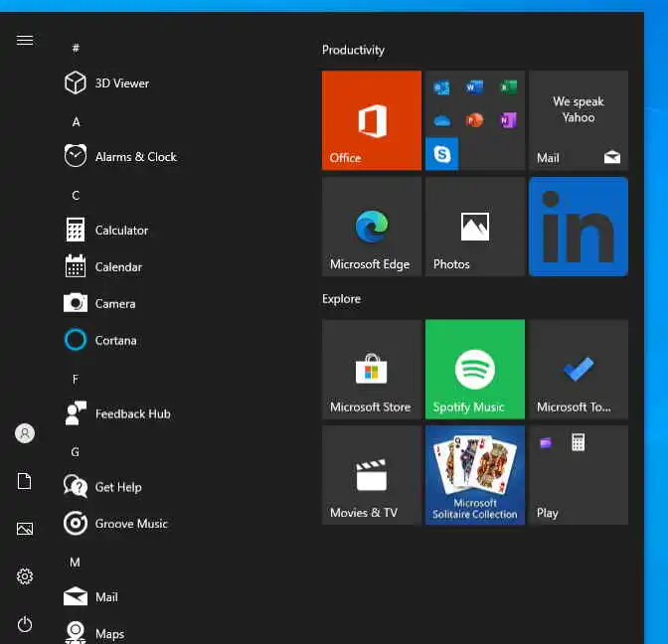668x644 pixels.
Task: Launch Alarms & Clock
Action: 120,157
